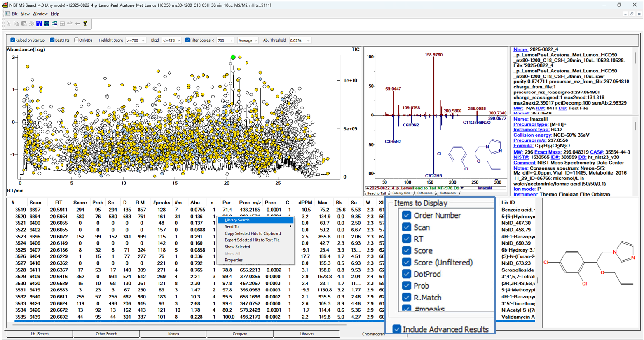Toggle Include Advanced Results checkbox

coord(397,329)
